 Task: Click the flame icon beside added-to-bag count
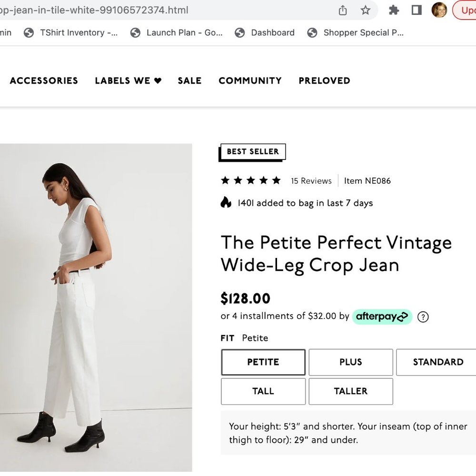pos(225,202)
